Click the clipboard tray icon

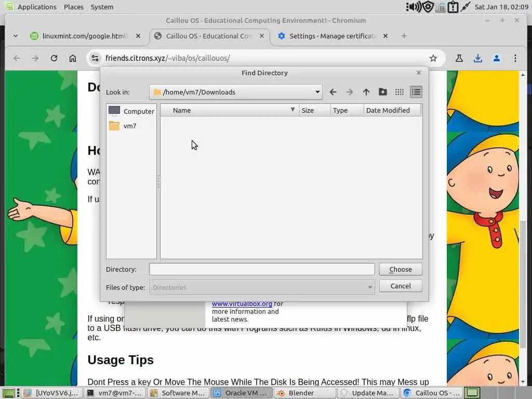click(x=453, y=7)
